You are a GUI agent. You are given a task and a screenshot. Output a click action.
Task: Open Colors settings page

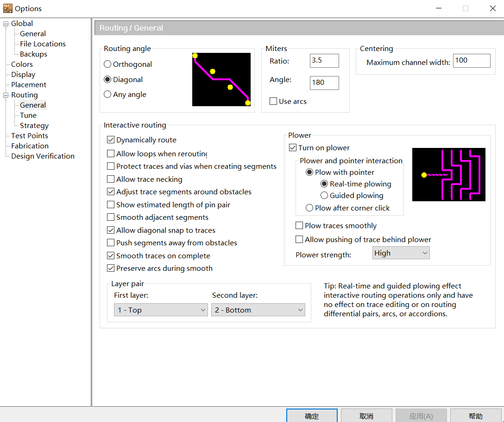click(22, 64)
